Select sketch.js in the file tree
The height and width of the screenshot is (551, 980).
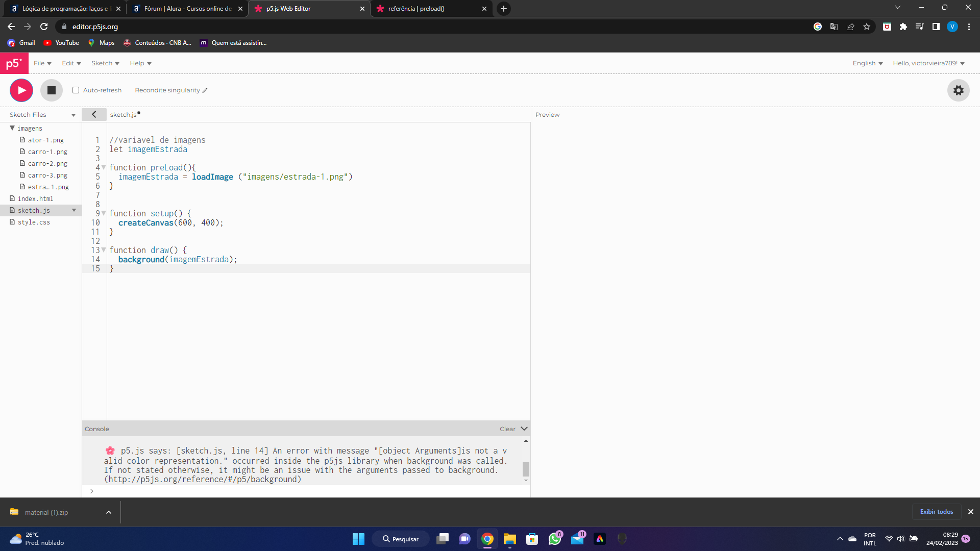34,210
